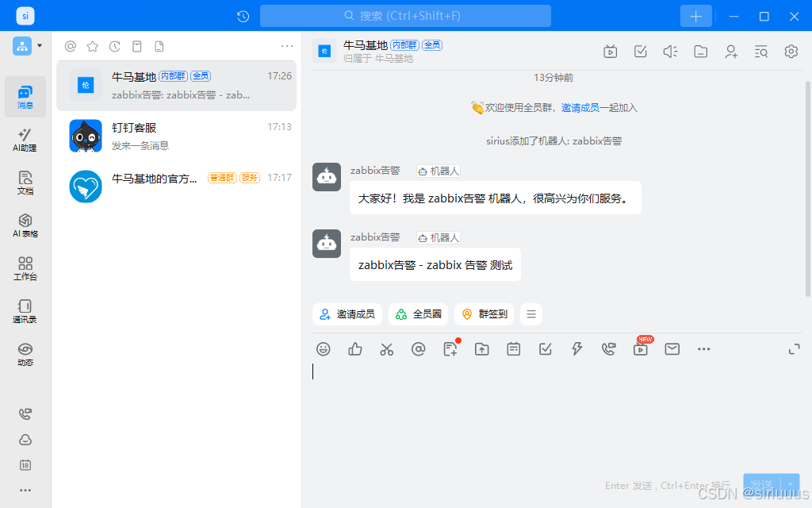Click the zabbix告警 robot avatar on greeting message
This screenshot has width=812, height=508.
pos(327,177)
